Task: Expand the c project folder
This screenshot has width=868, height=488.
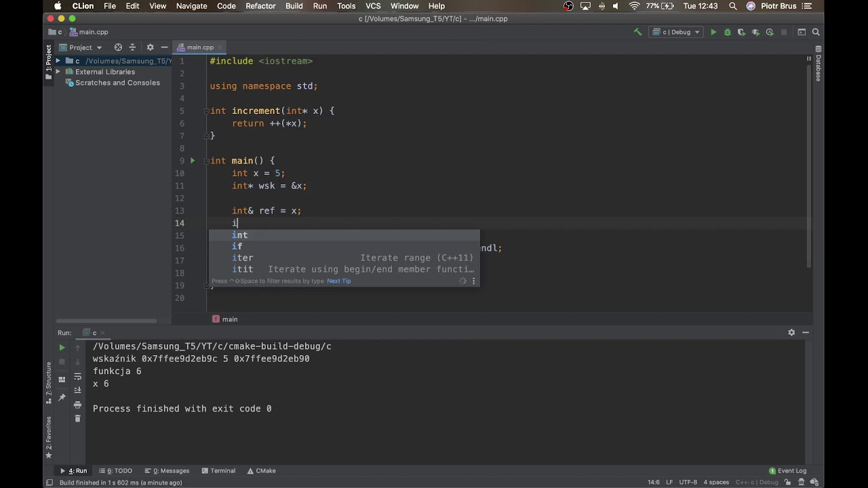Action: [x=58, y=61]
